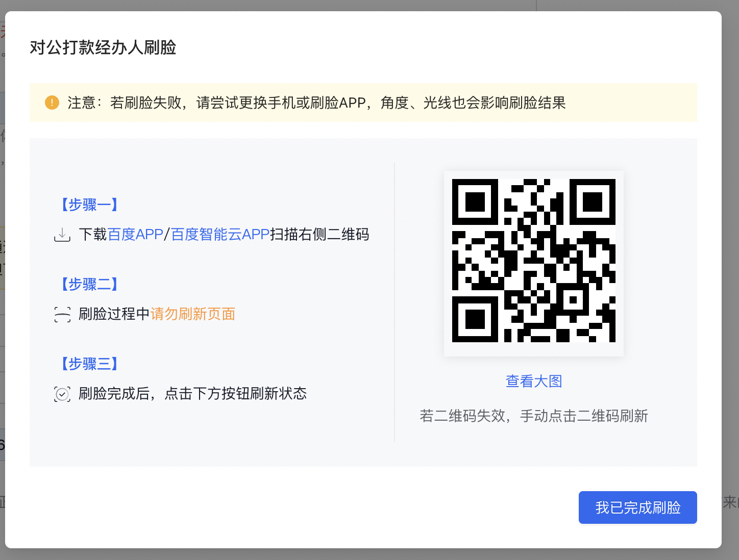Click the 【步骤三】 heading

pos(90,364)
